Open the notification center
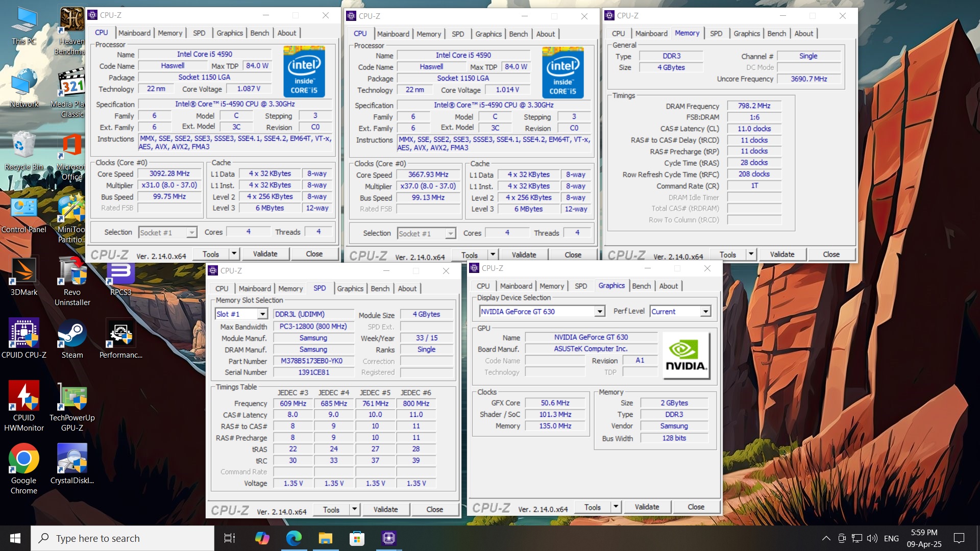Screen dimensions: 980x551 coord(959,538)
